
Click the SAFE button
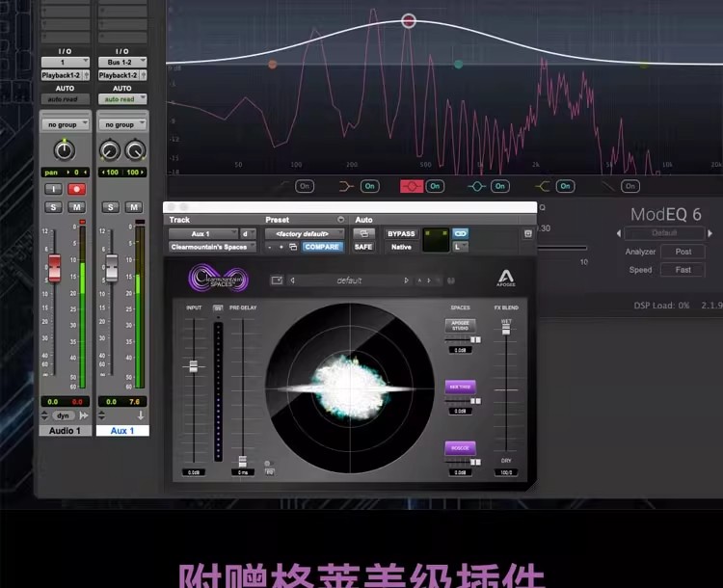[363, 247]
